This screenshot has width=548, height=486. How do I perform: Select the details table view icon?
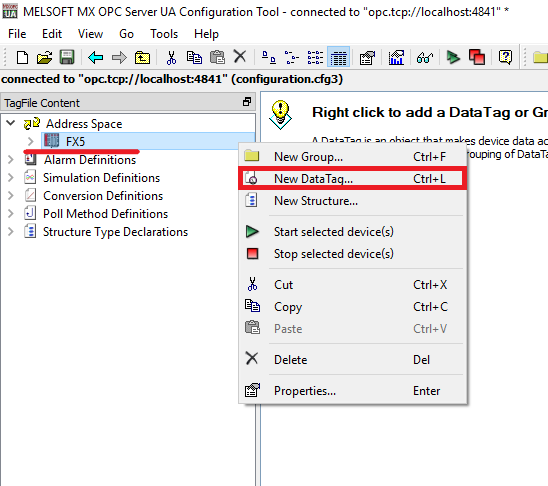coord(338,57)
